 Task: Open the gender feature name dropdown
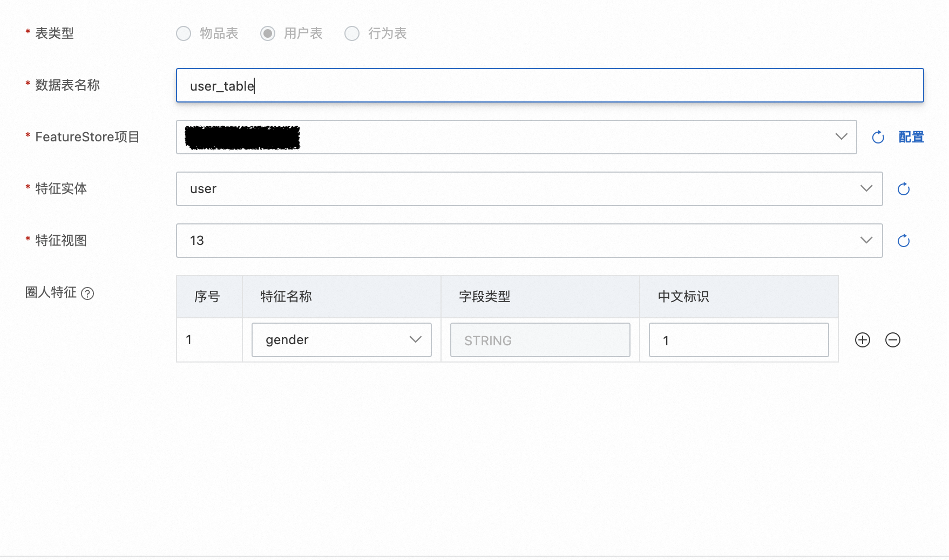tap(342, 340)
